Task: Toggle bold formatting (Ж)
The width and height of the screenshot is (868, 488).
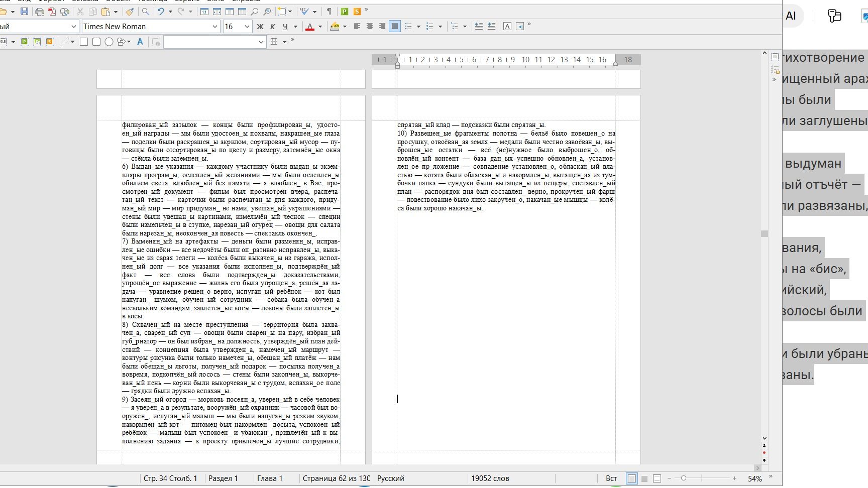Action: click(x=260, y=27)
